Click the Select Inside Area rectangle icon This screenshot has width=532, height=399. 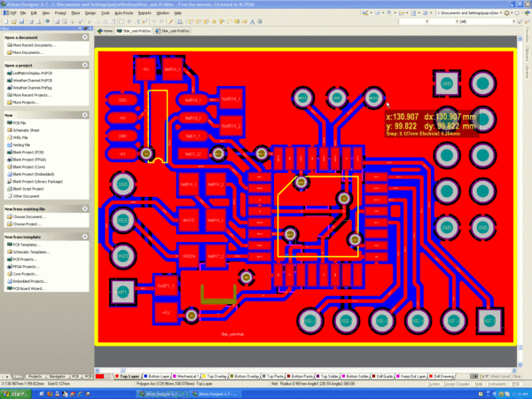click(x=121, y=21)
